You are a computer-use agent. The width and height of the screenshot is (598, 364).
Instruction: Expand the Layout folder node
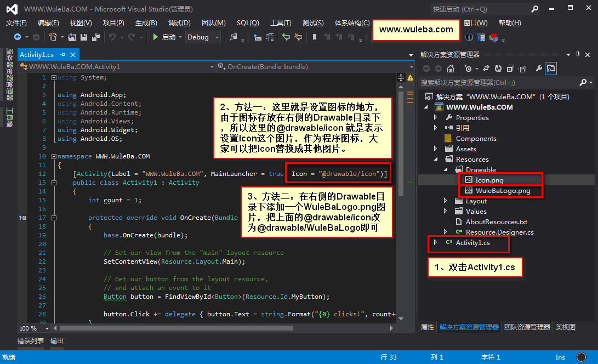445,201
